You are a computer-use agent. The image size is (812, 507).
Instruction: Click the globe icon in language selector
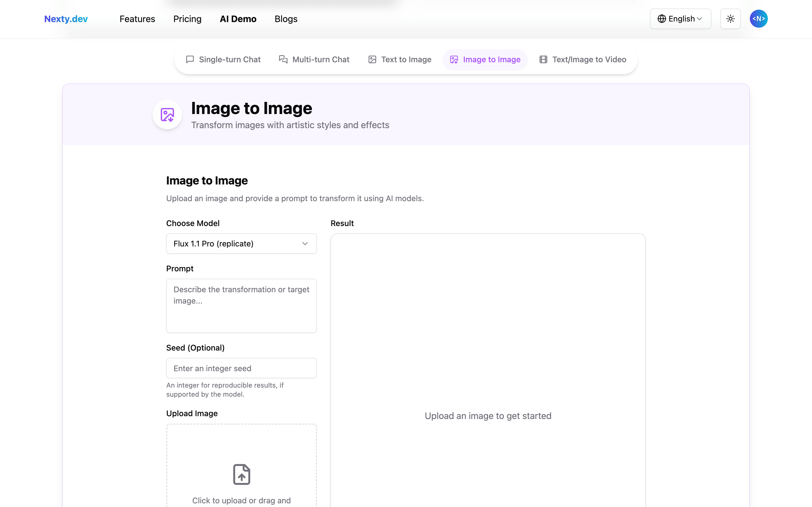coord(662,19)
